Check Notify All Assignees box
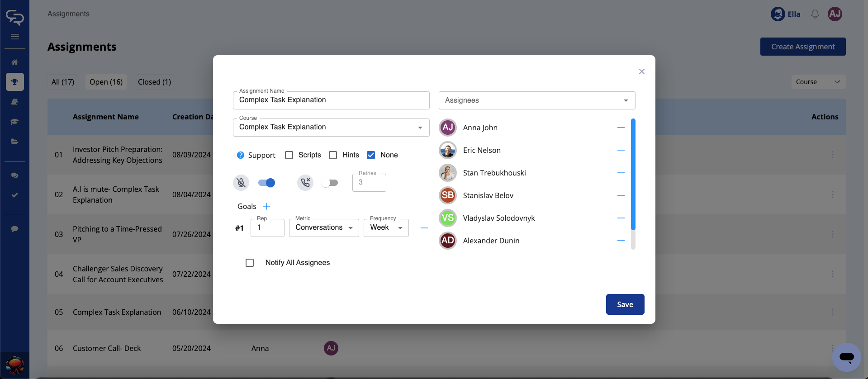This screenshot has height=379, width=868. pos(250,263)
